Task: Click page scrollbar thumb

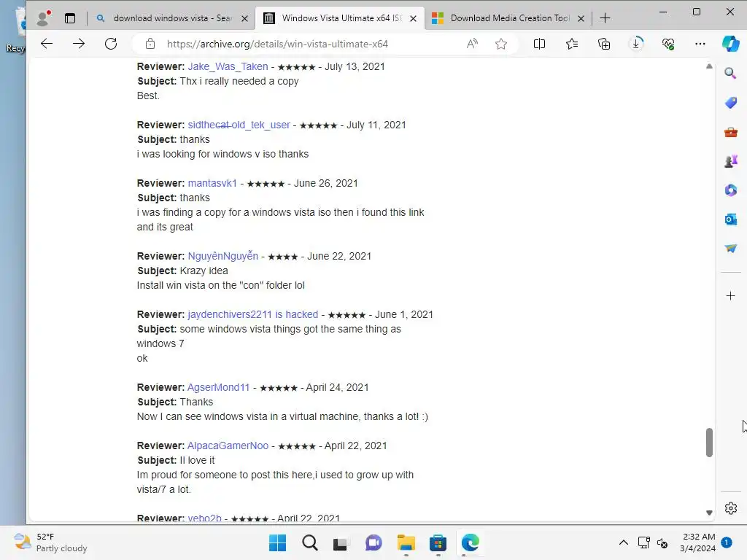Action: point(709,443)
